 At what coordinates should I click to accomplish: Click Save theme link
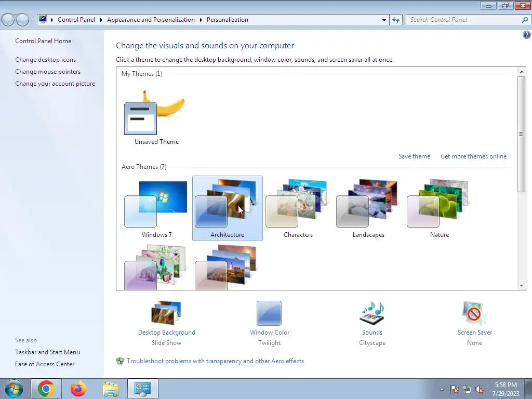414,156
